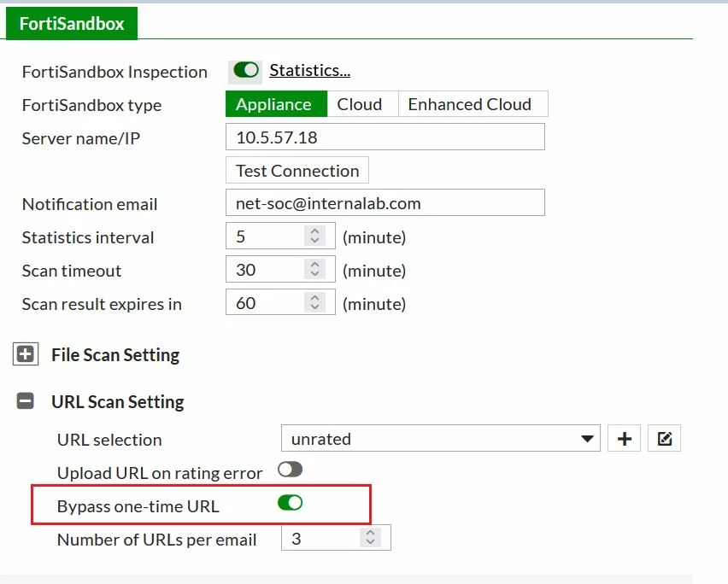Increase Scan result expires in value

[314, 297]
